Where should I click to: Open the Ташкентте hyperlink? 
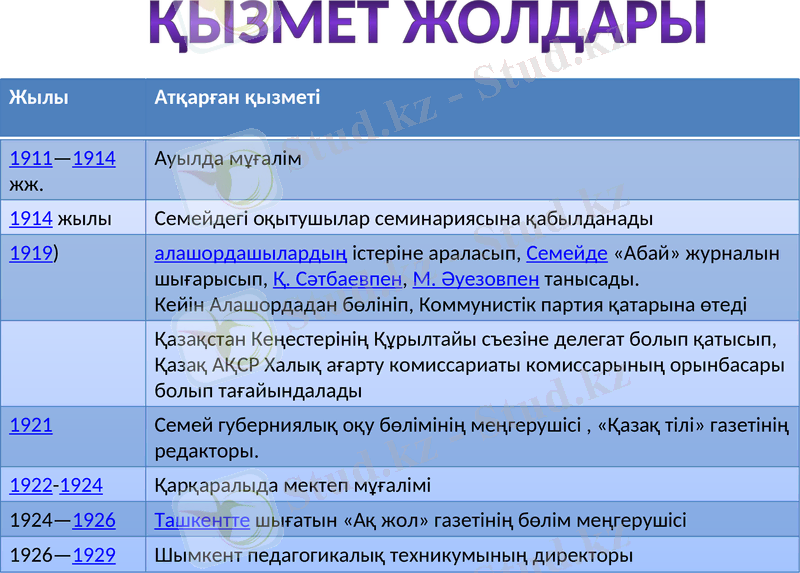(x=202, y=521)
